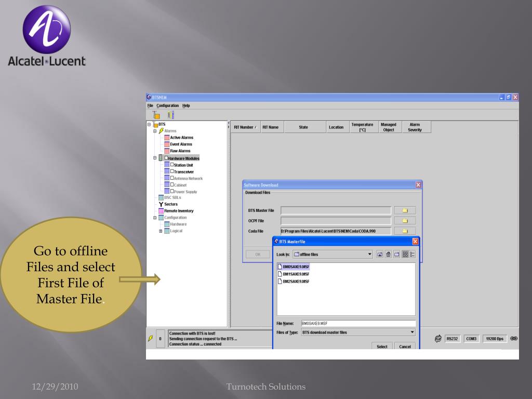This screenshot has height=399, width=532.
Task: Toggle the Power Supply checkbox
Action: [172, 191]
